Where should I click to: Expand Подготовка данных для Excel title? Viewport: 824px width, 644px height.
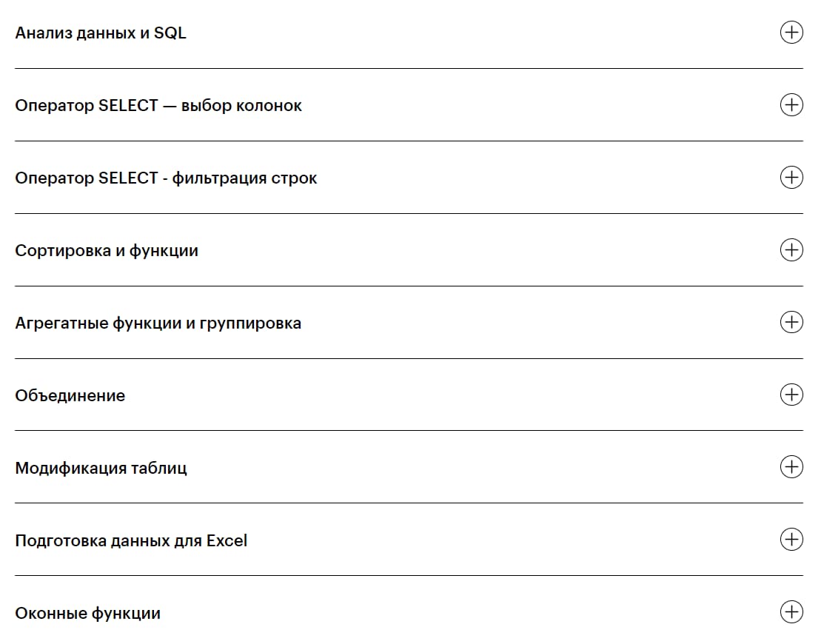point(131,541)
